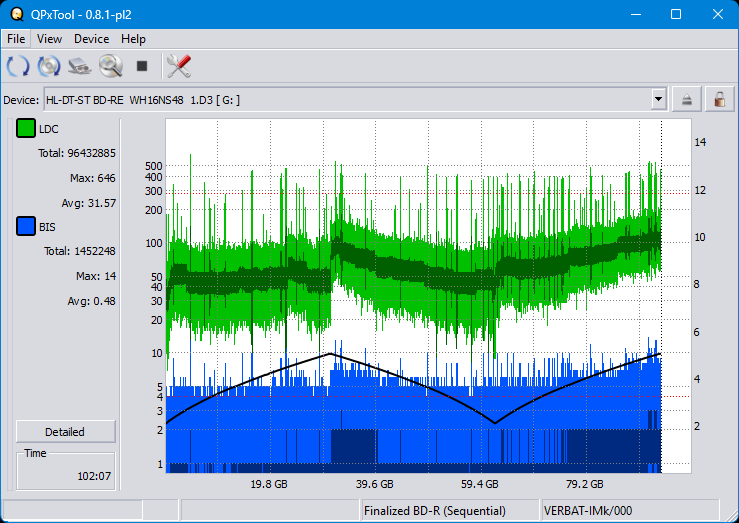Click the refresh/rescan devices icon
The width and height of the screenshot is (739, 523).
[18, 67]
